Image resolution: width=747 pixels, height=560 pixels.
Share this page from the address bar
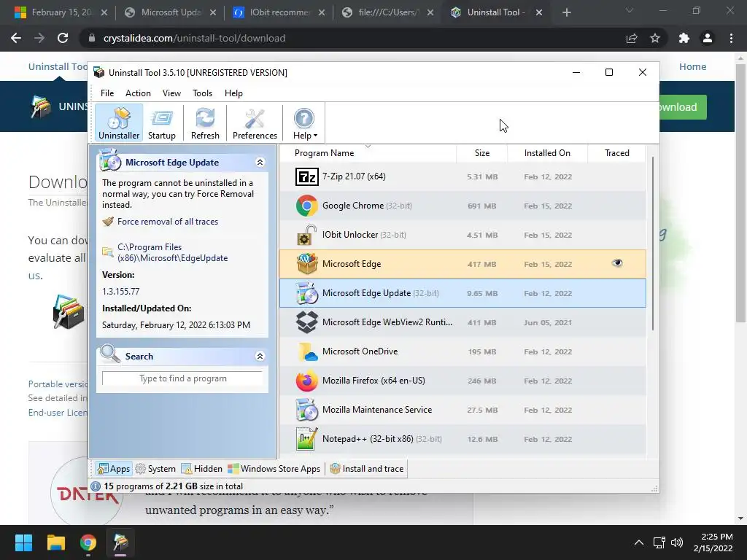click(x=632, y=38)
